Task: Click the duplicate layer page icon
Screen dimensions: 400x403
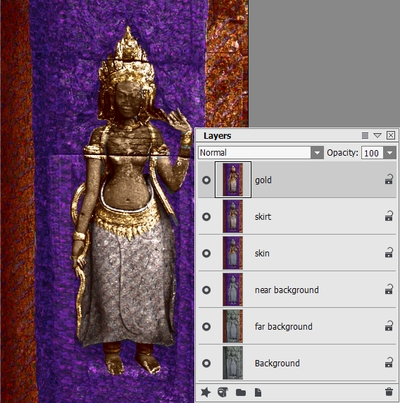Action: [258, 392]
